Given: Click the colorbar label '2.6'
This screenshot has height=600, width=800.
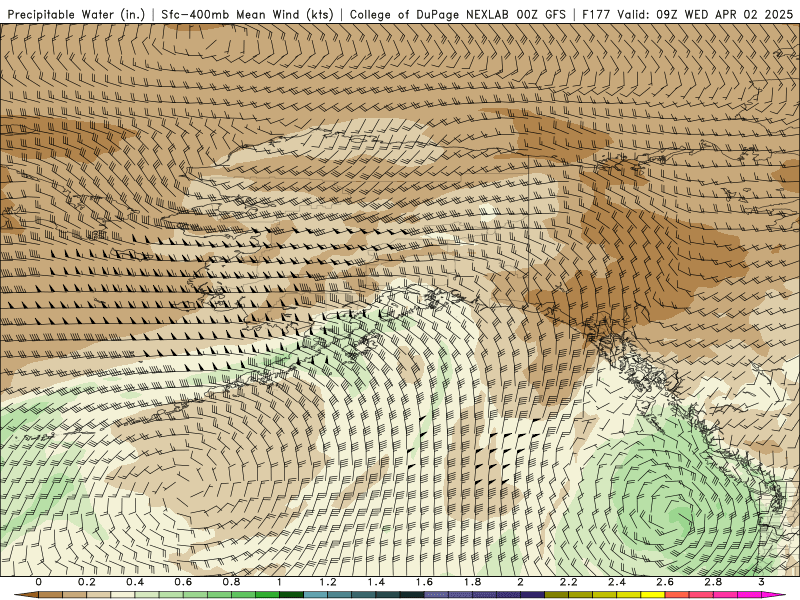Looking at the screenshot, I should [x=665, y=582].
